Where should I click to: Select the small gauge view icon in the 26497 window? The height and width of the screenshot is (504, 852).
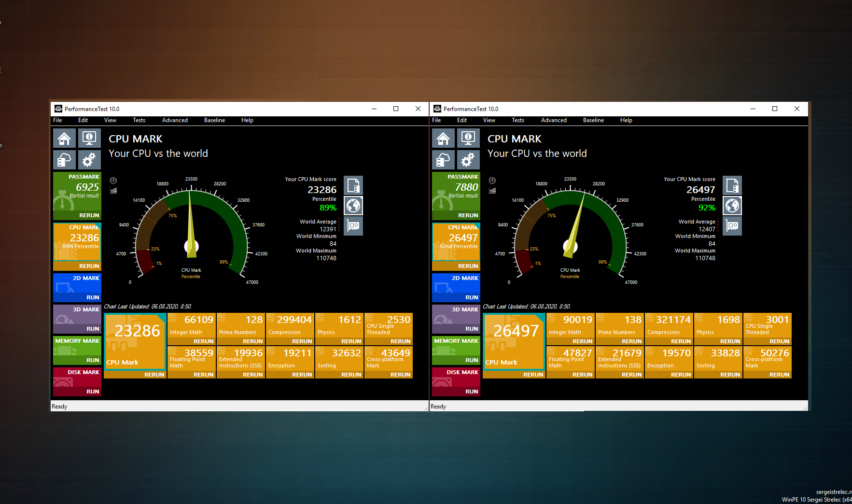492,181
